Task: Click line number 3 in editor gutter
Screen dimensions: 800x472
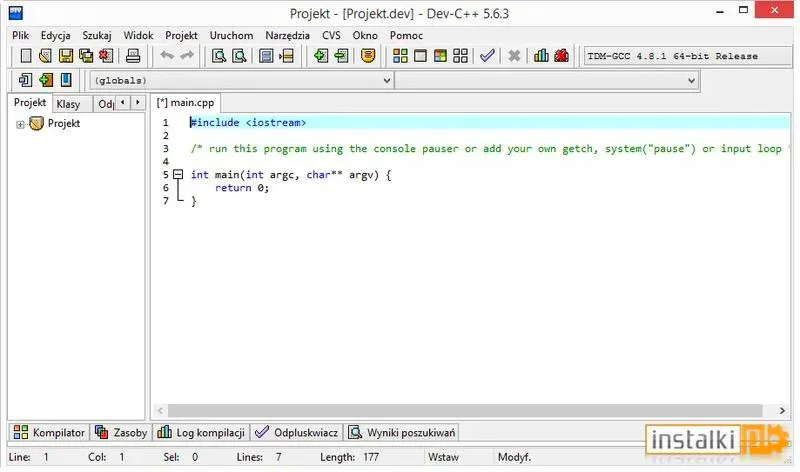Action: pos(165,149)
